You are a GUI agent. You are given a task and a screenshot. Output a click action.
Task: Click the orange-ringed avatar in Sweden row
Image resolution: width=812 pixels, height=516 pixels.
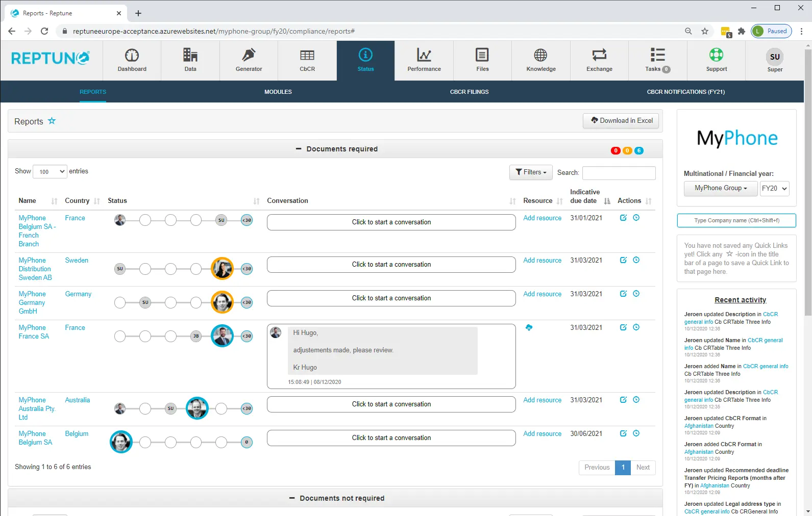(x=222, y=269)
